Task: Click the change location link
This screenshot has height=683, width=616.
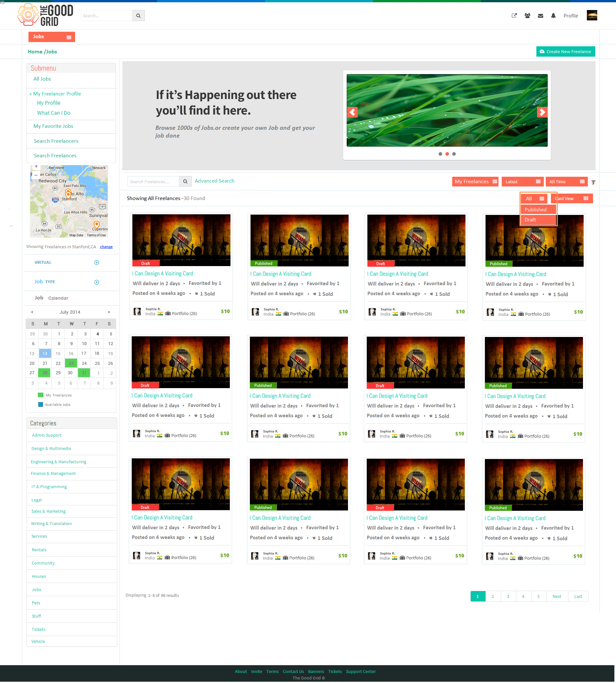Action: click(106, 247)
